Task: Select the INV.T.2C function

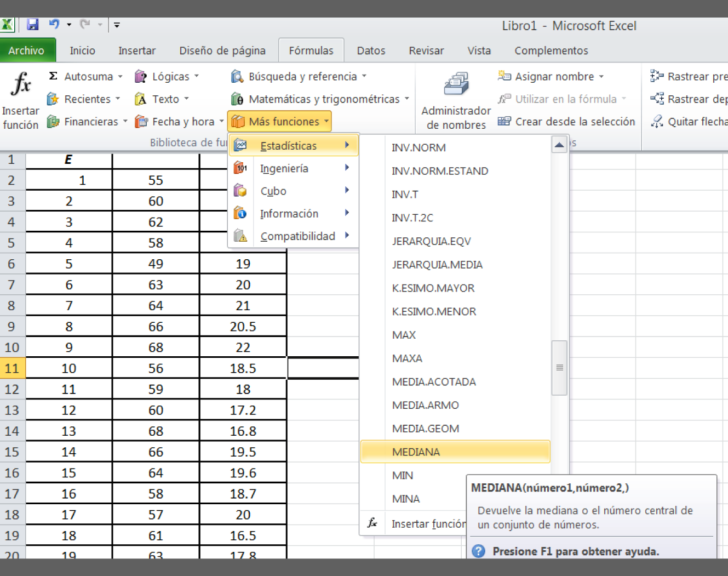Action: [455, 218]
